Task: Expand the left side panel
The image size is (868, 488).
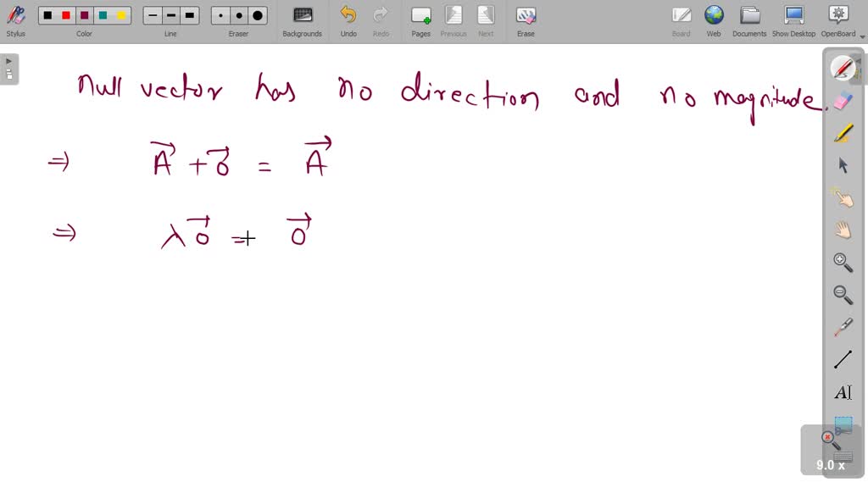Action: coord(8,69)
